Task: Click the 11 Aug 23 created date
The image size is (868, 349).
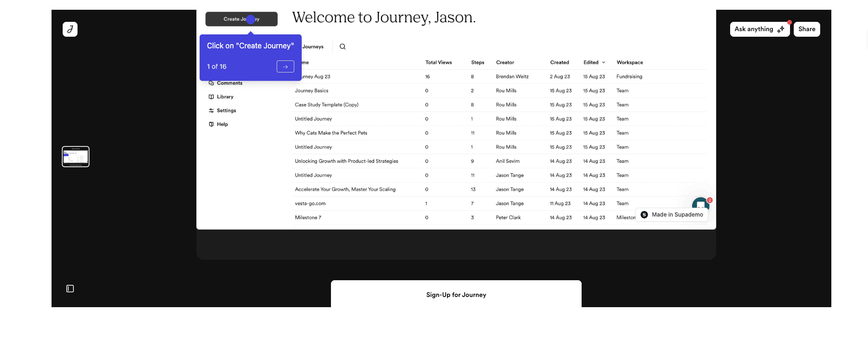Action: 560,204
